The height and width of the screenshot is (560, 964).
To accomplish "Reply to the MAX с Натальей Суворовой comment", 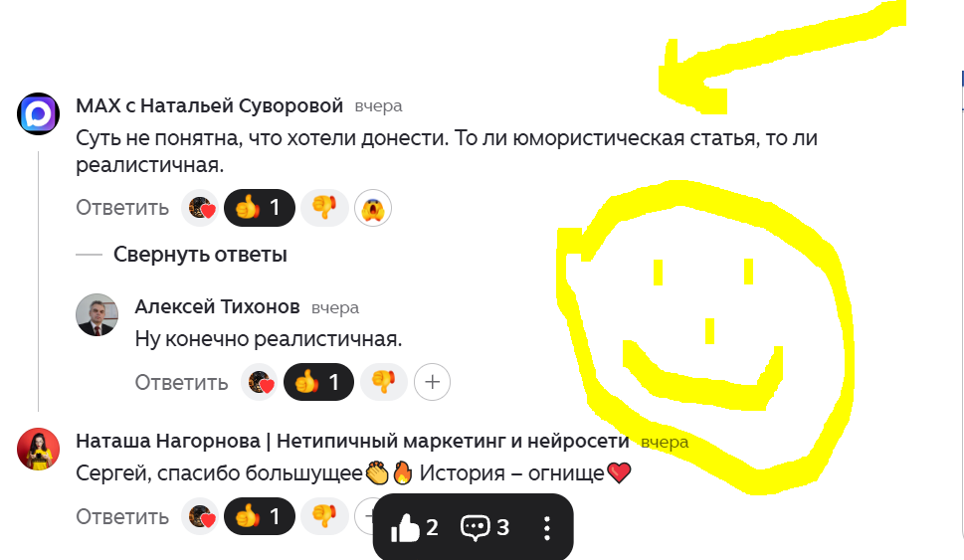I will click(122, 208).
